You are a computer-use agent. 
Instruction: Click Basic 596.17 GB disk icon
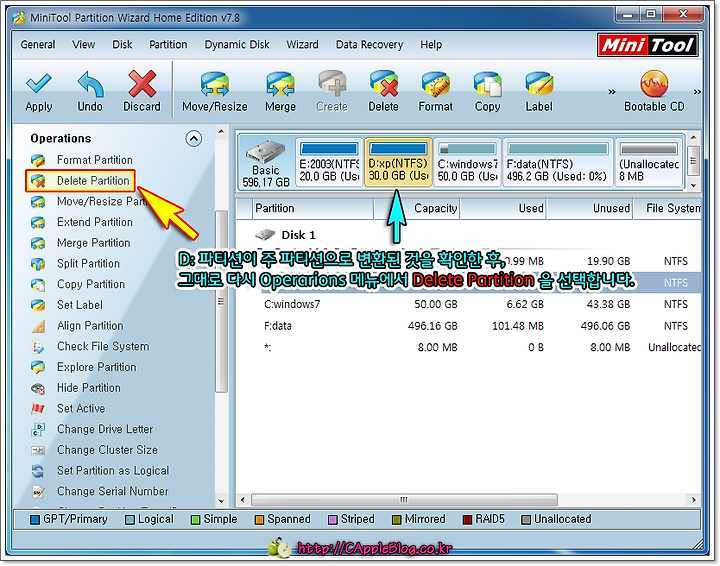point(266,163)
